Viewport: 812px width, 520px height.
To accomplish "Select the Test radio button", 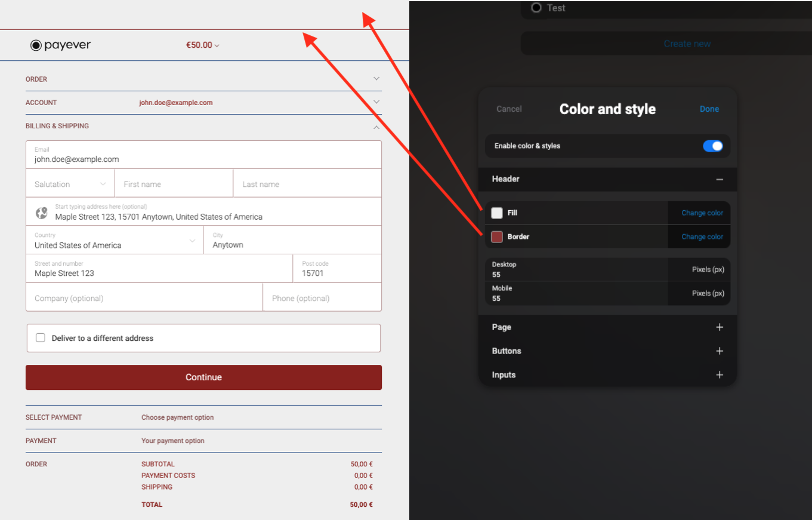I will (536, 8).
